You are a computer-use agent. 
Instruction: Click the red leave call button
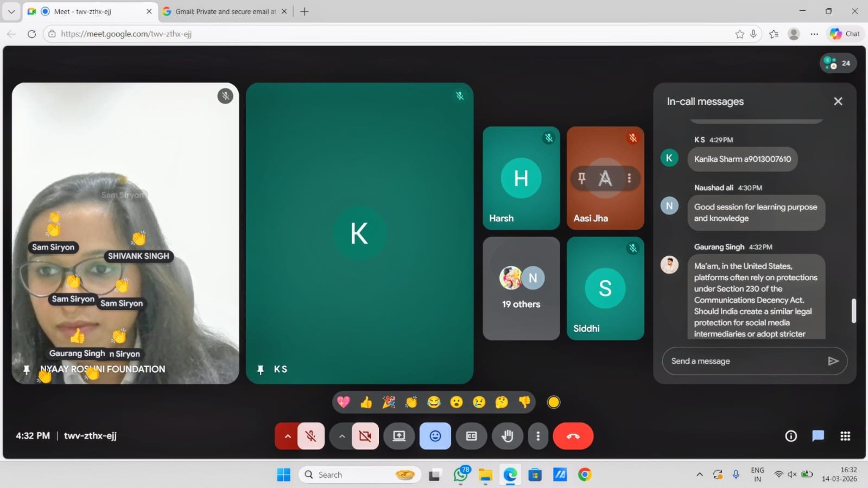(x=573, y=436)
